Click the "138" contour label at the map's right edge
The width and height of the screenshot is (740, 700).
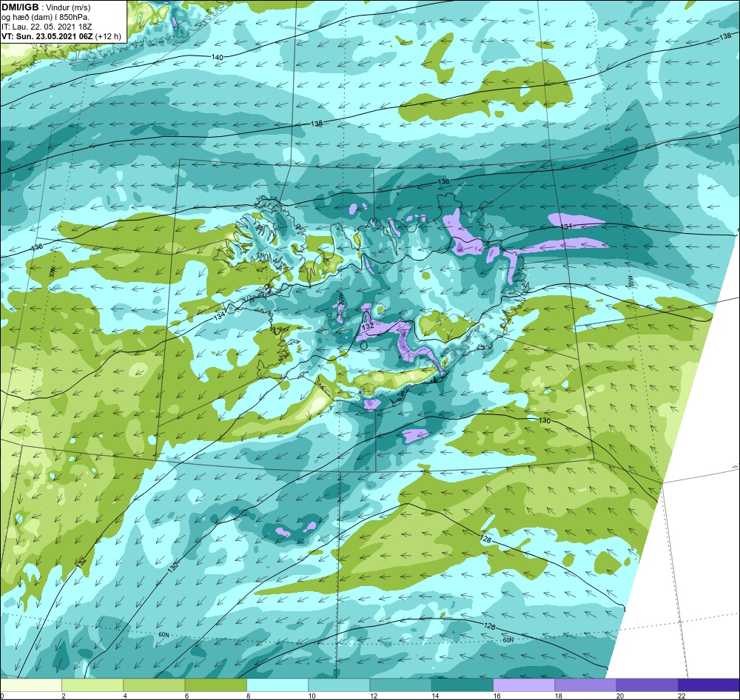click(x=725, y=36)
